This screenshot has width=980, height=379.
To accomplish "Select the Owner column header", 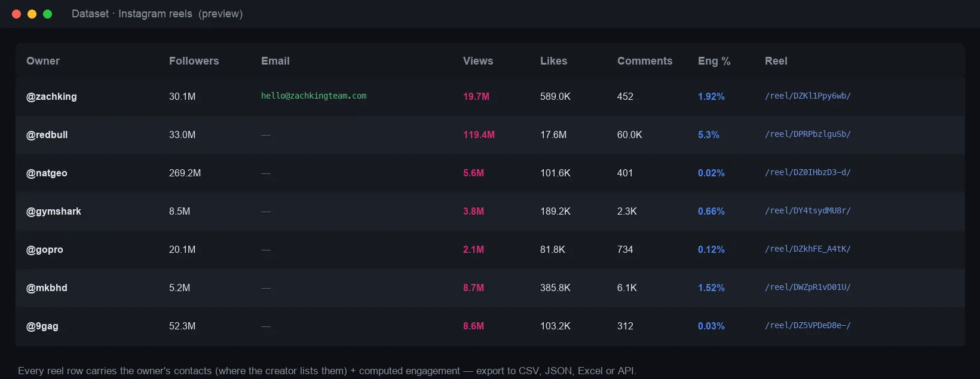I will coord(43,61).
